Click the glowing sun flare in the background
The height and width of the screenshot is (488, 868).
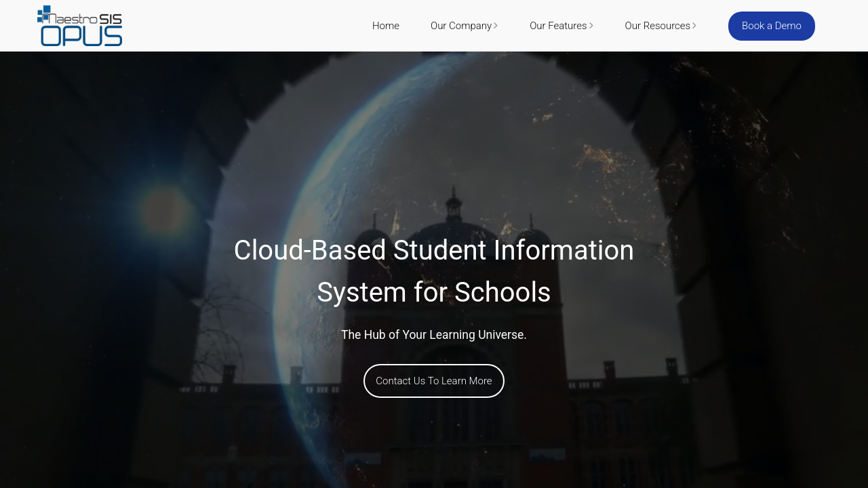(x=163, y=211)
